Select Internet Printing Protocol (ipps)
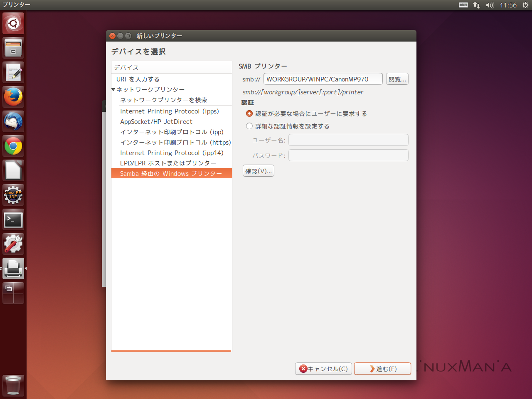The image size is (532, 399). [x=172, y=111]
